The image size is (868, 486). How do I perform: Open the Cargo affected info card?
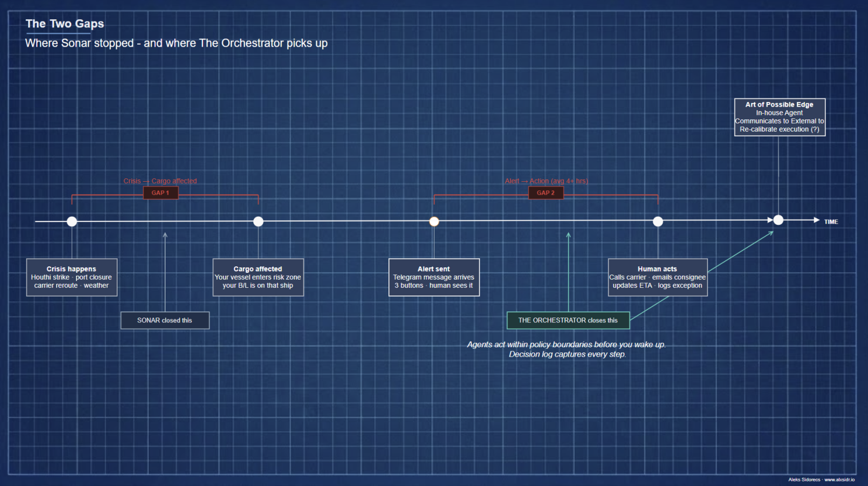258,277
